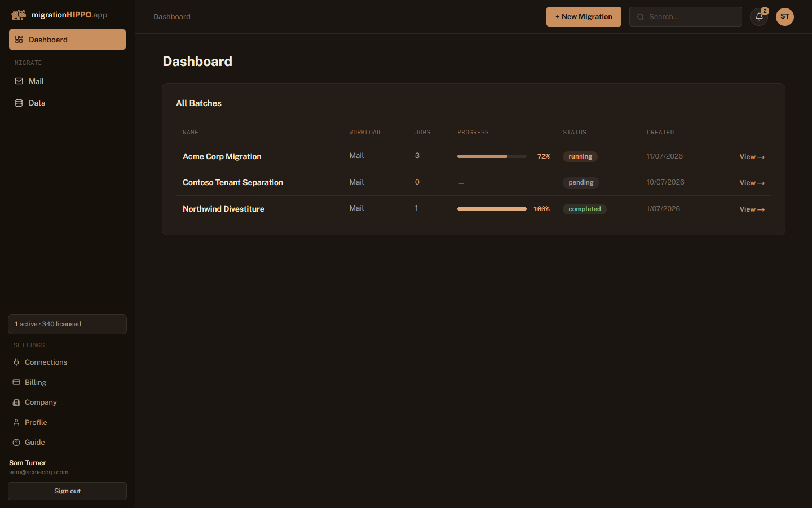Click the running status badge

click(580, 156)
